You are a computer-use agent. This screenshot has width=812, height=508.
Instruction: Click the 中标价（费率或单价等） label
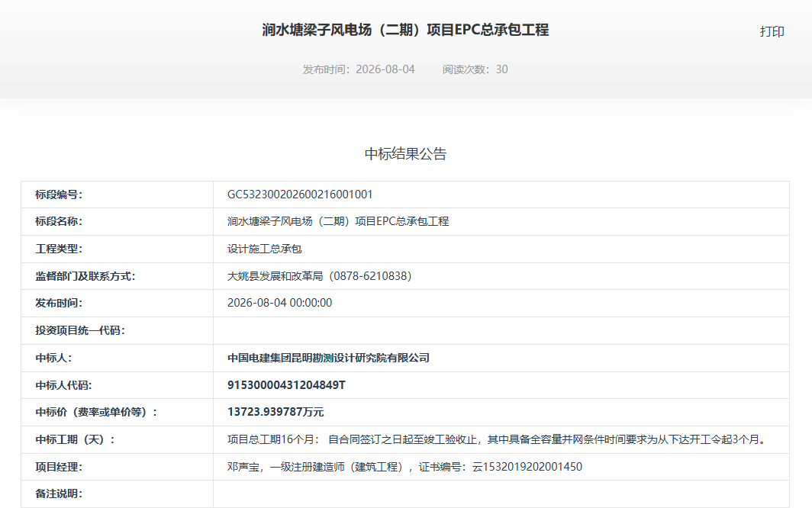coord(96,412)
